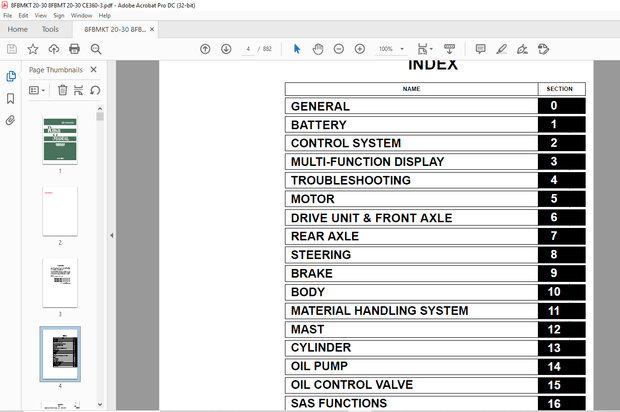This screenshot has width=620, height=412.
Task: Select the Hand pan tool
Action: coord(317,49)
